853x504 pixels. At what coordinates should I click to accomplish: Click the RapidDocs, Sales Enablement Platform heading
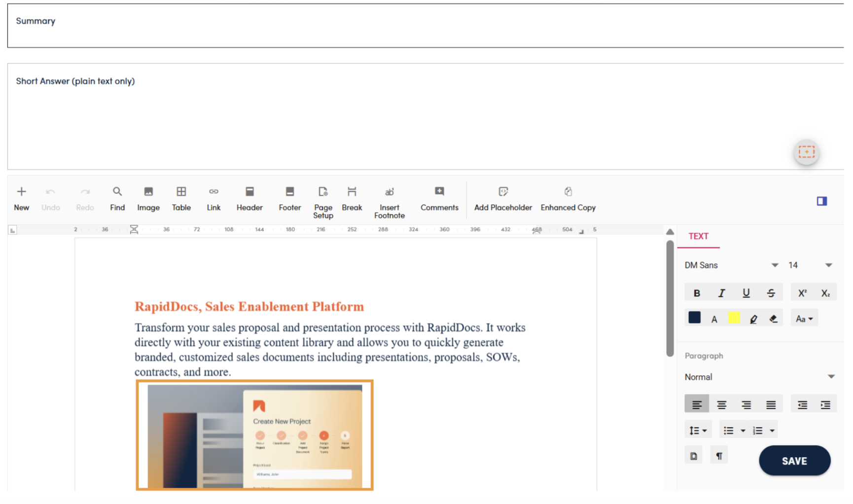click(249, 306)
